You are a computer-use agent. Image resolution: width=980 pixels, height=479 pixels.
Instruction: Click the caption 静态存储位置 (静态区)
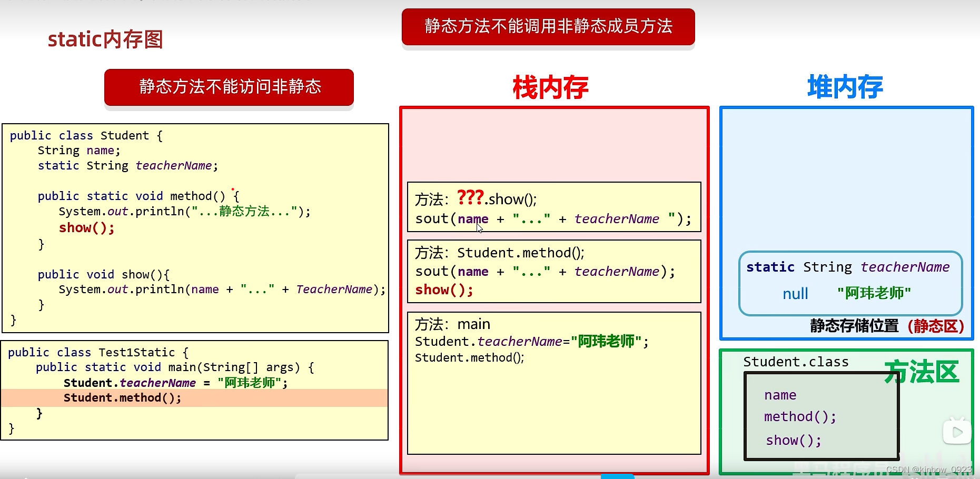[x=887, y=326]
